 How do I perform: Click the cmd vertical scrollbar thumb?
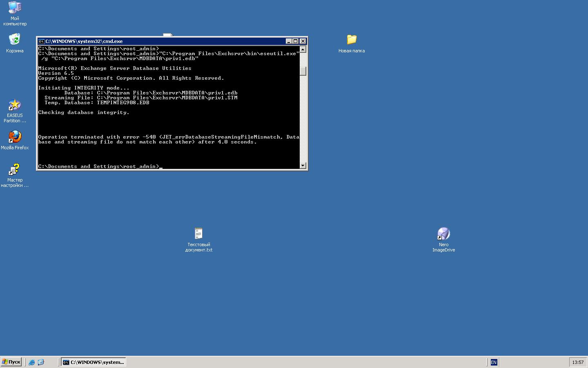tap(303, 71)
